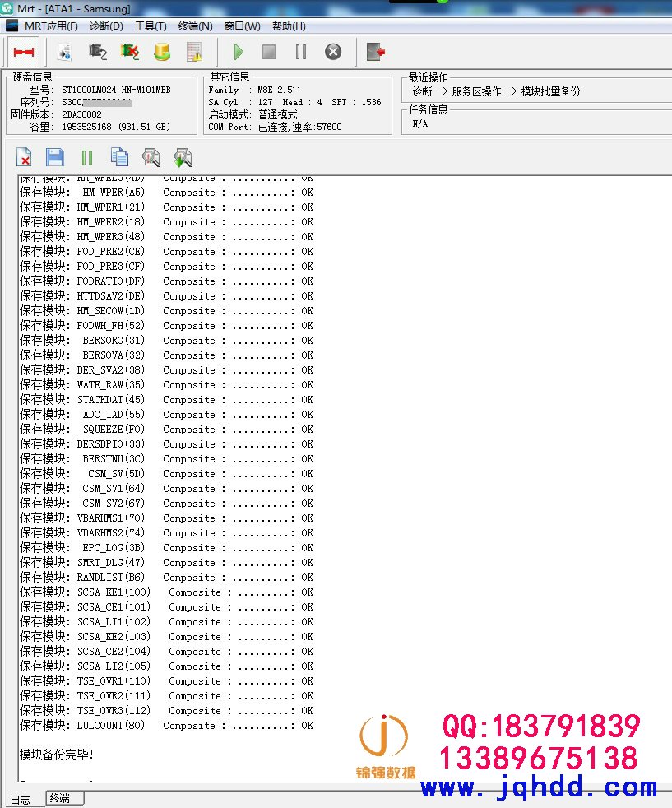Open the 帮助(H) menu

289,26
